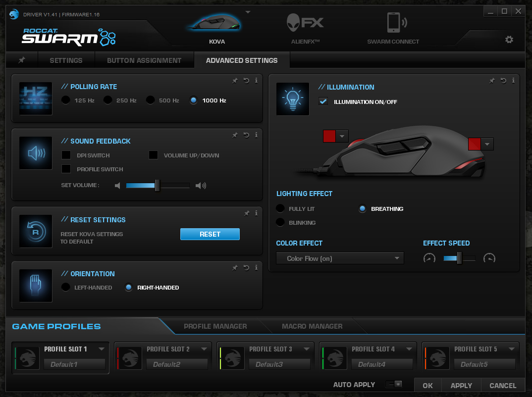Choose the Blinking lighting effect
The image size is (532, 397).
coord(280,222)
